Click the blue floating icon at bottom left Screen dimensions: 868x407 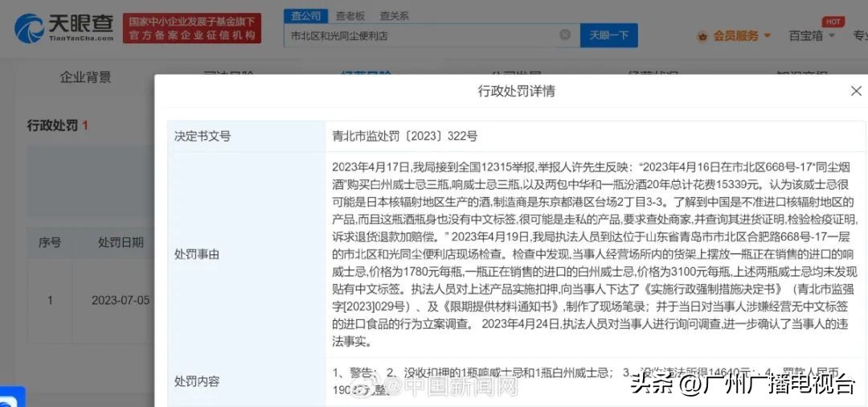pos(11,397)
